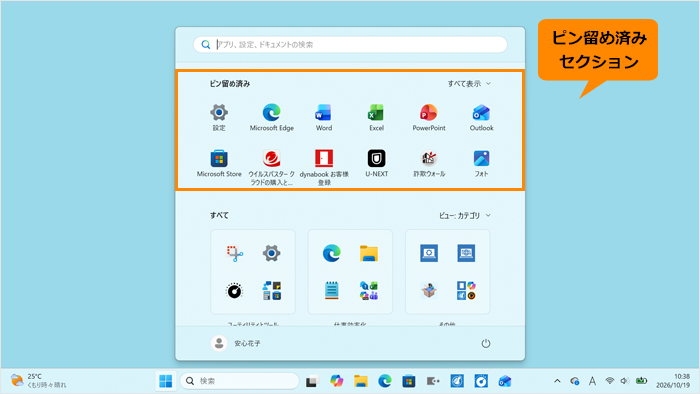
Task: Open Task View from the taskbar
Action: pyautogui.click(x=312, y=381)
